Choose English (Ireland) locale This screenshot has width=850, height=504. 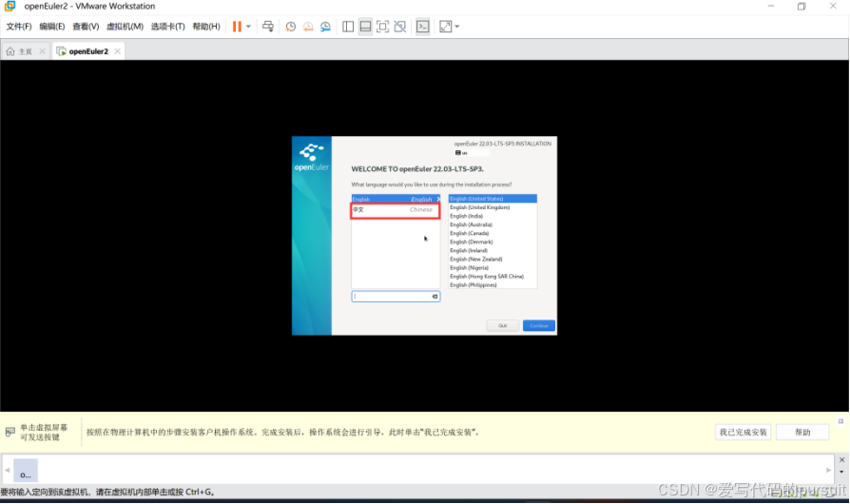pos(493,251)
